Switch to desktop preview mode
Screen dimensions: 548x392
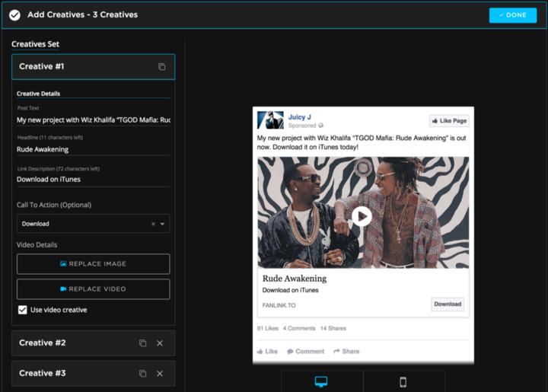click(x=321, y=381)
